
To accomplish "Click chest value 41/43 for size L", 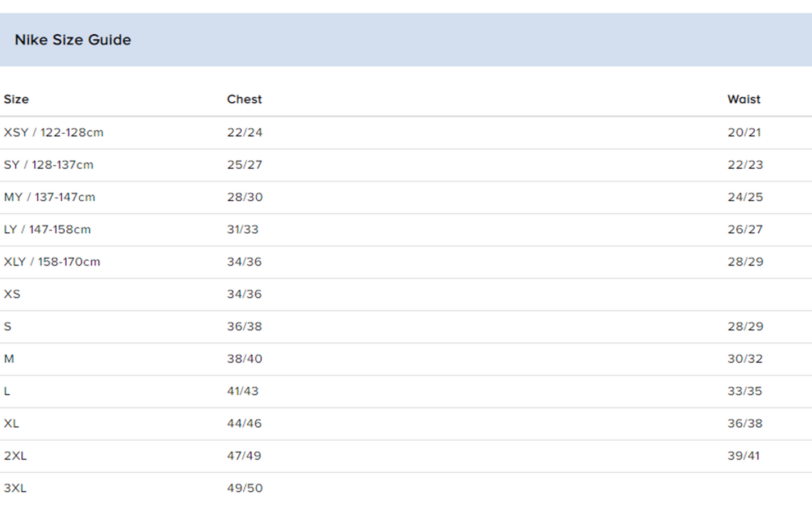I will [243, 391].
